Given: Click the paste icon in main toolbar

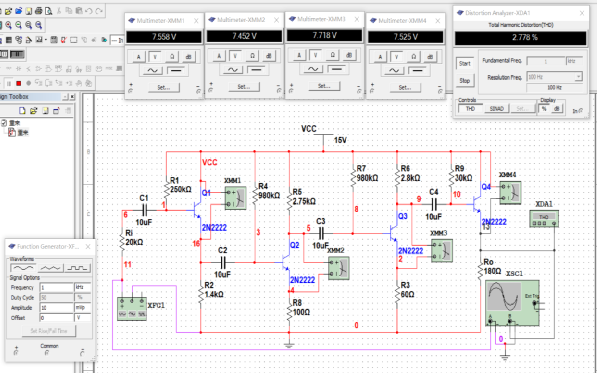Looking at the screenshot, I should pos(79,11).
